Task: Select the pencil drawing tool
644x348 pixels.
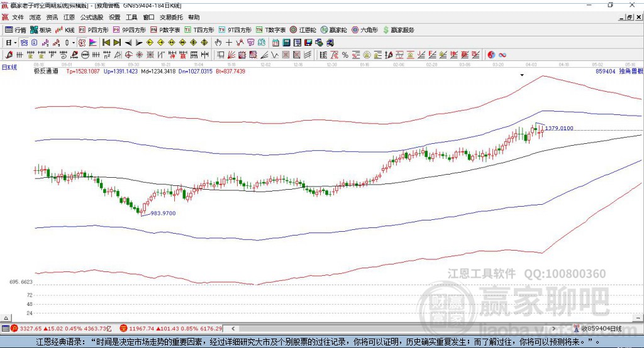Action: (x=9, y=55)
